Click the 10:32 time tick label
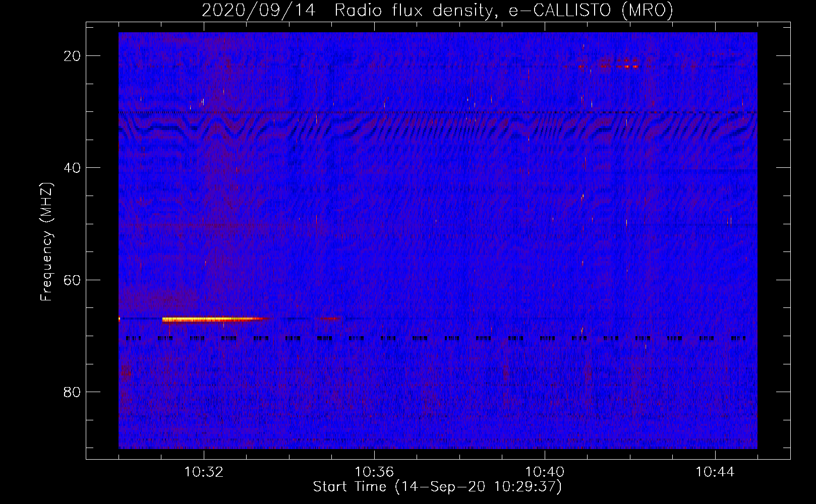 pyautogui.click(x=204, y=472)
